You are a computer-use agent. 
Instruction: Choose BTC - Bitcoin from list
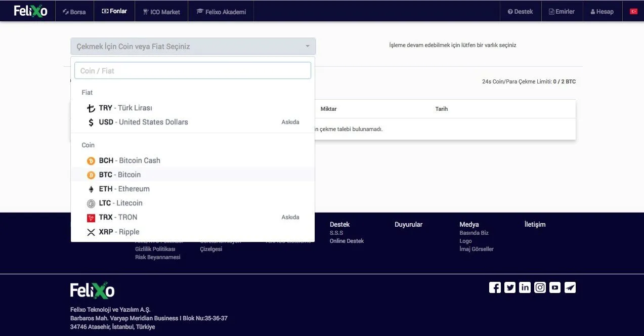click(193, 175)
